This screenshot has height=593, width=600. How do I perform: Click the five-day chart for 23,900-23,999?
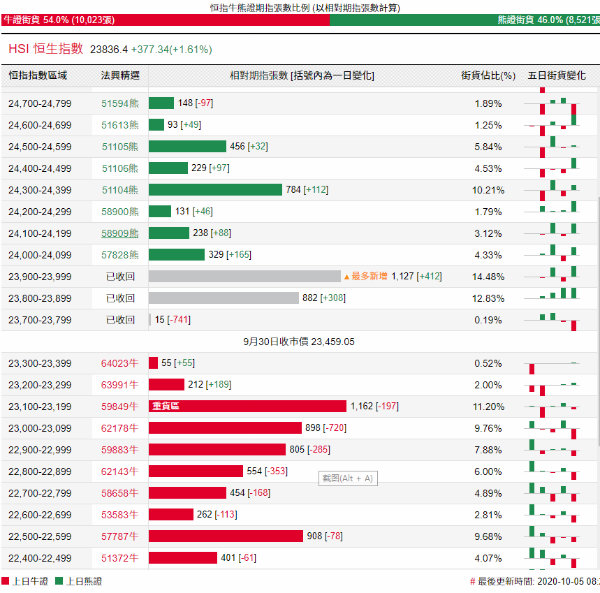click(552, 276)
